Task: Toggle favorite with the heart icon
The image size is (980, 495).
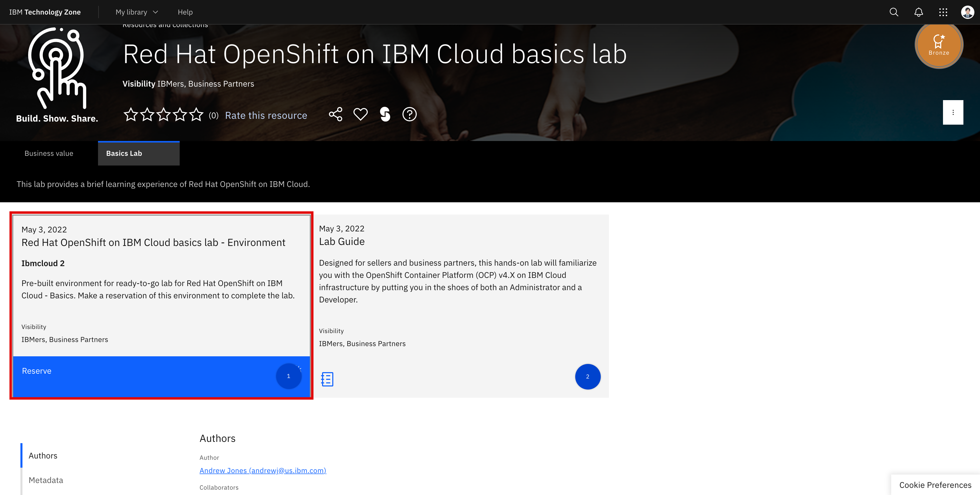Action: [x=360, y=114]
